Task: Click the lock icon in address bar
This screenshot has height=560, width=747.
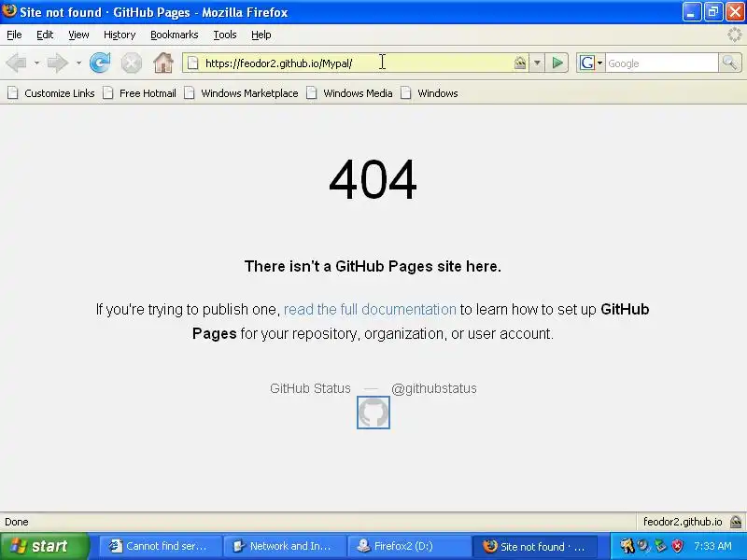Action: [x=520, y=63]
